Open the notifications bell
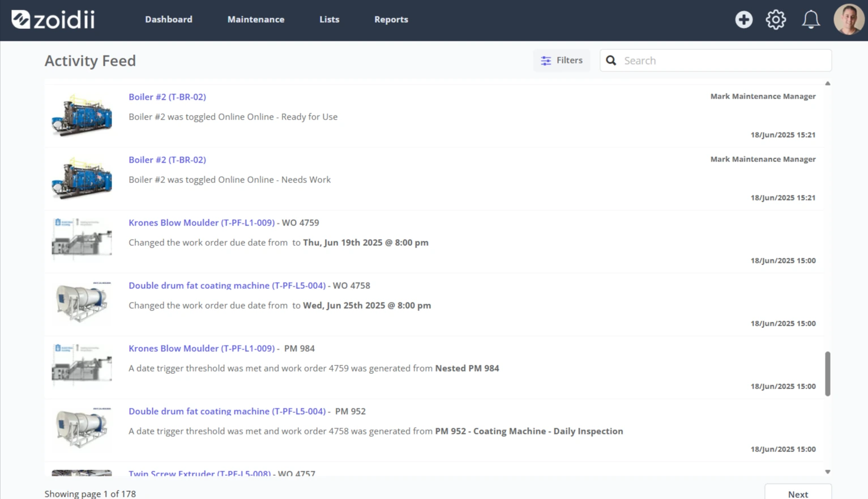 (811, 19)
